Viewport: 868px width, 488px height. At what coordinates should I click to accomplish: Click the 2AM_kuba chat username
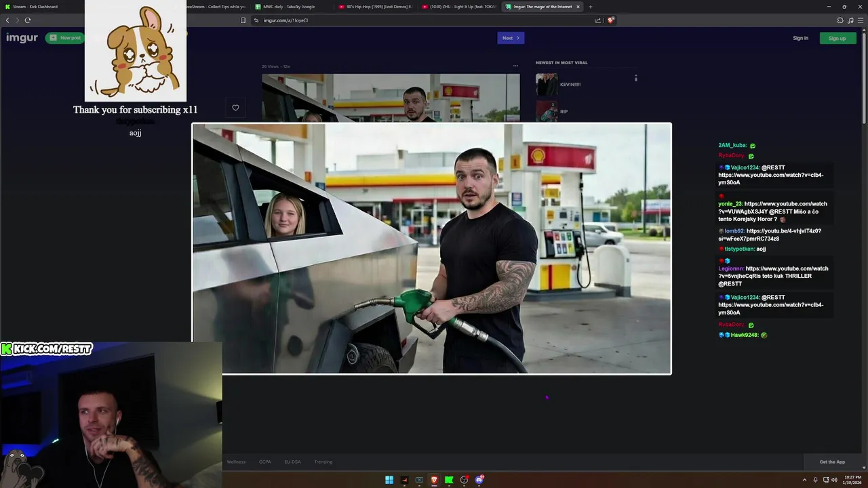[x=732, y=145]
